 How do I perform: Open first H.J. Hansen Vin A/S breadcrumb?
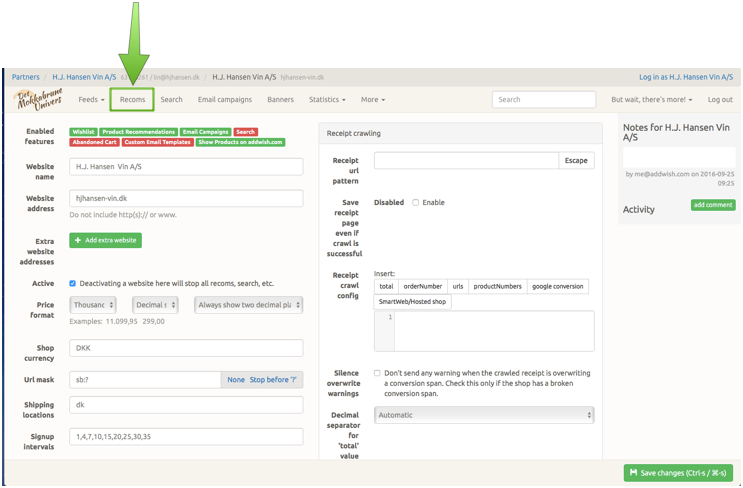(84, 77)
